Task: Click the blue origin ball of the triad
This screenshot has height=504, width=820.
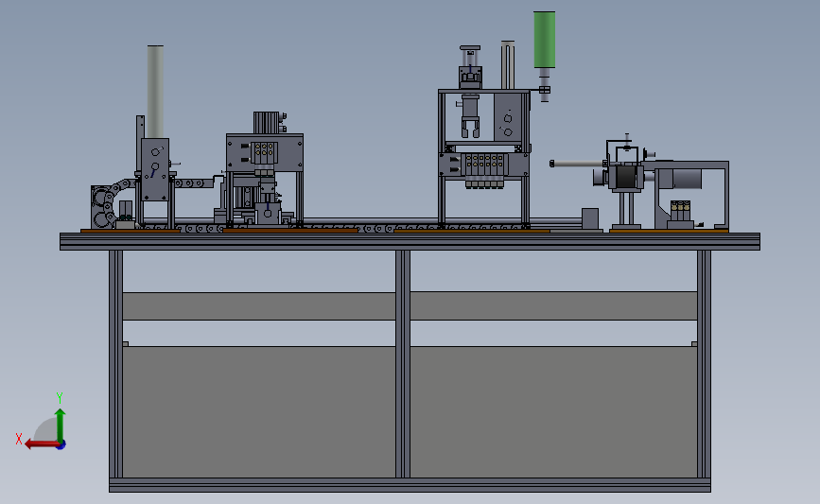Action: click(61, 445)
